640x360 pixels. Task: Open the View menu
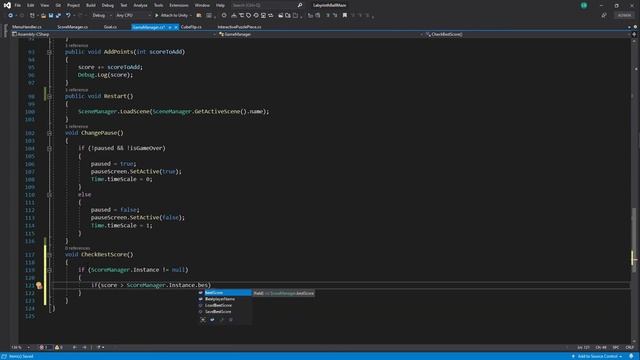click(x=44, y=5)
